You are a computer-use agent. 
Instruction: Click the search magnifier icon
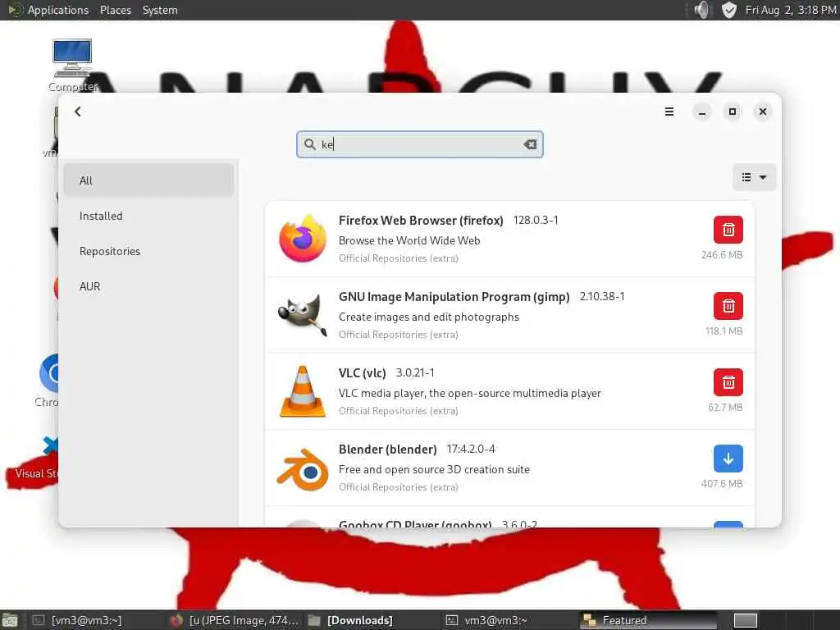[x=309, y=144]
